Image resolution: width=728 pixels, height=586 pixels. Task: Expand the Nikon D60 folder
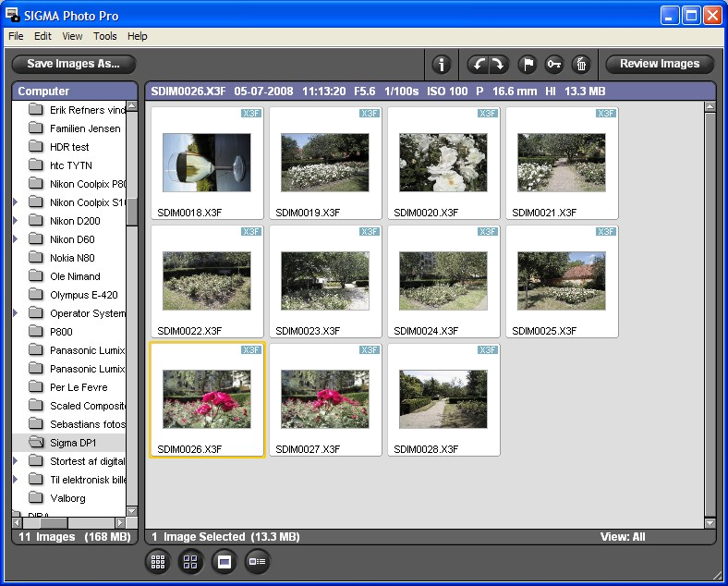[x=16, y=239]
